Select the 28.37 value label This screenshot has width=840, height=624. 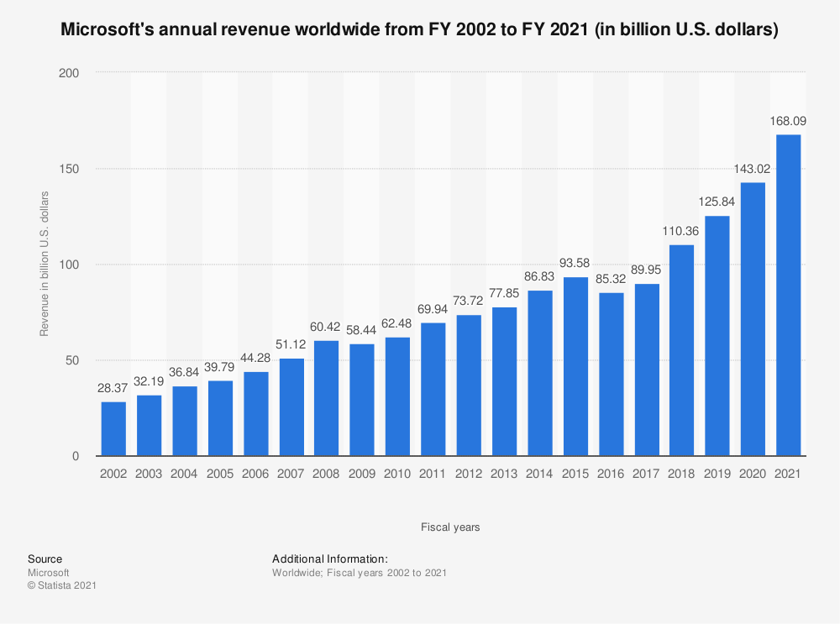coord(113,388)
